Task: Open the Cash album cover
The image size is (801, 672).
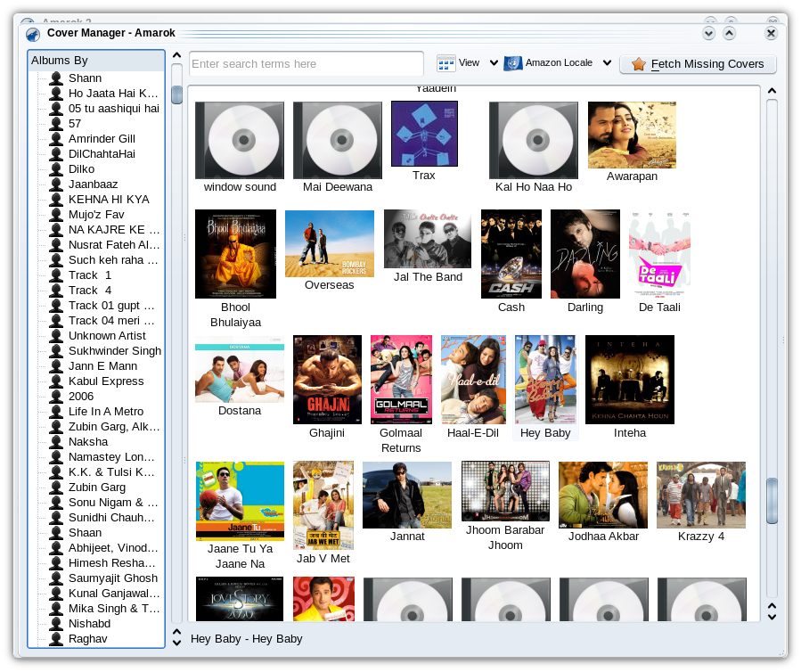Action: [x=511, y=254]
